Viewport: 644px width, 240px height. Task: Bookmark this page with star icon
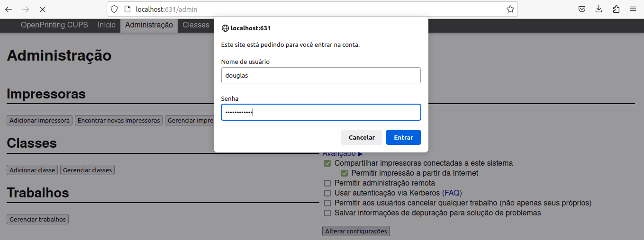coord(510,9)
